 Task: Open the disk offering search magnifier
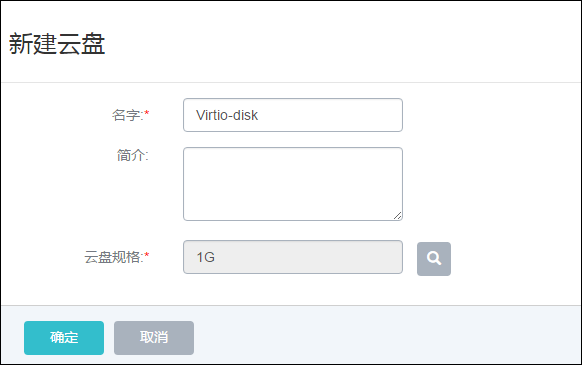tap(434, 259)
